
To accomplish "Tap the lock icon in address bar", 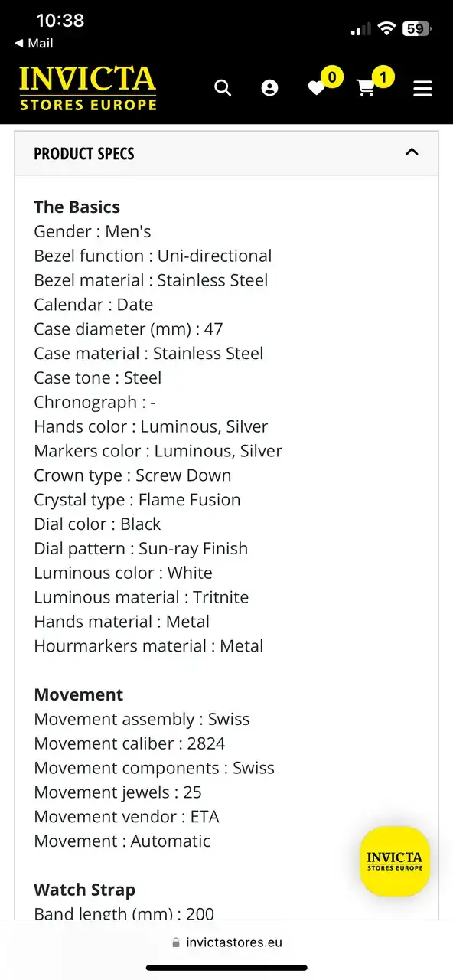I will pos(176,942).
